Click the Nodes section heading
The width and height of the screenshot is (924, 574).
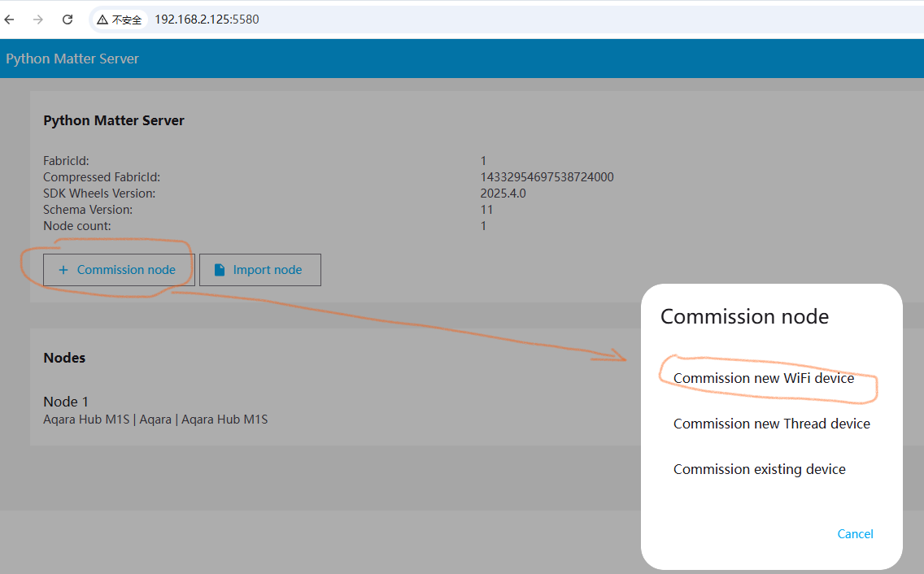(x=64, y=358)
